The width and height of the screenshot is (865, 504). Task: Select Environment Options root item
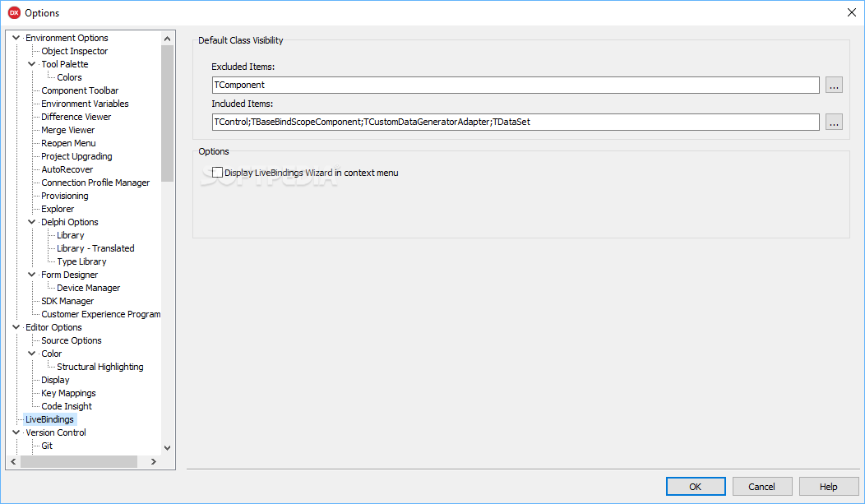pyautogui.click(x=67, y=38)
